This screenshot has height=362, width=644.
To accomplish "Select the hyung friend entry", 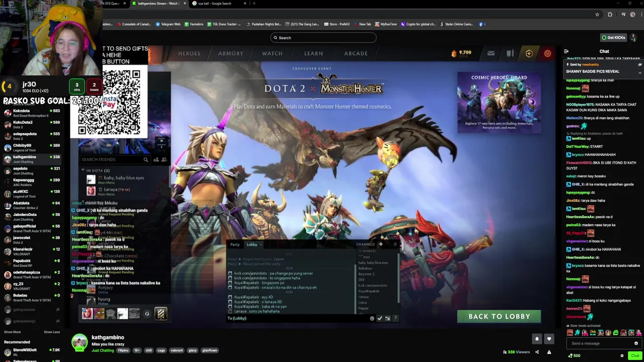I will pos(103,301).
